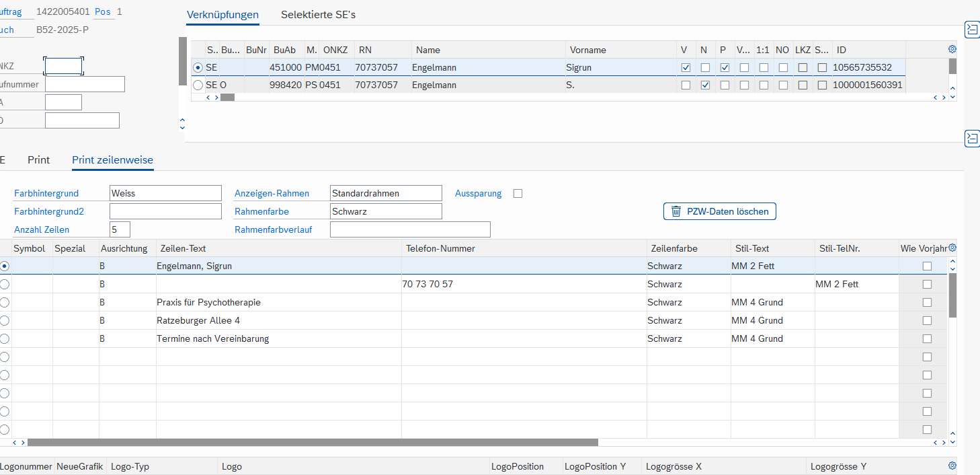Switch to Selektierte SE's tab
Screen dimensions: 980x475
click(318, 14)
